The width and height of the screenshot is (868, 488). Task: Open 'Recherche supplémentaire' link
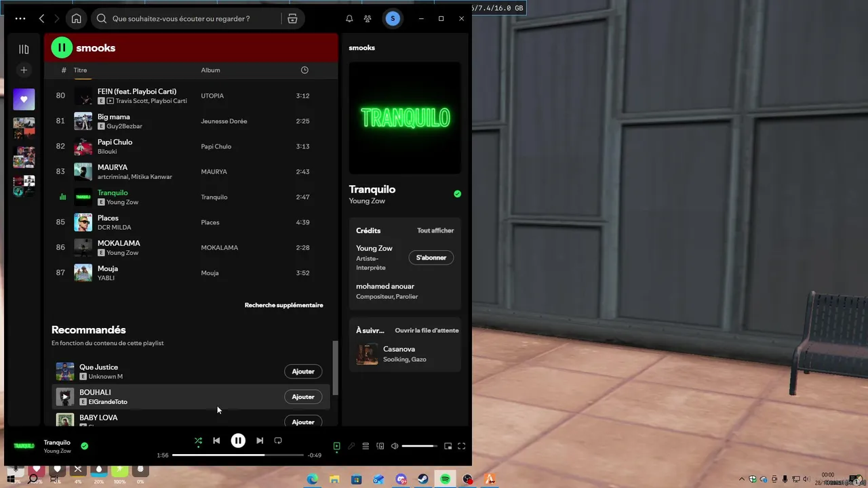[283, 305]
